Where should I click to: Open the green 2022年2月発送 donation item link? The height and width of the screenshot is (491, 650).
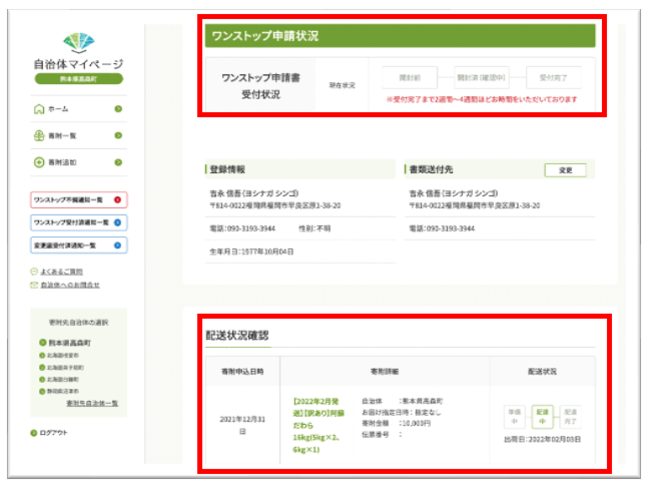pos(316,416)
